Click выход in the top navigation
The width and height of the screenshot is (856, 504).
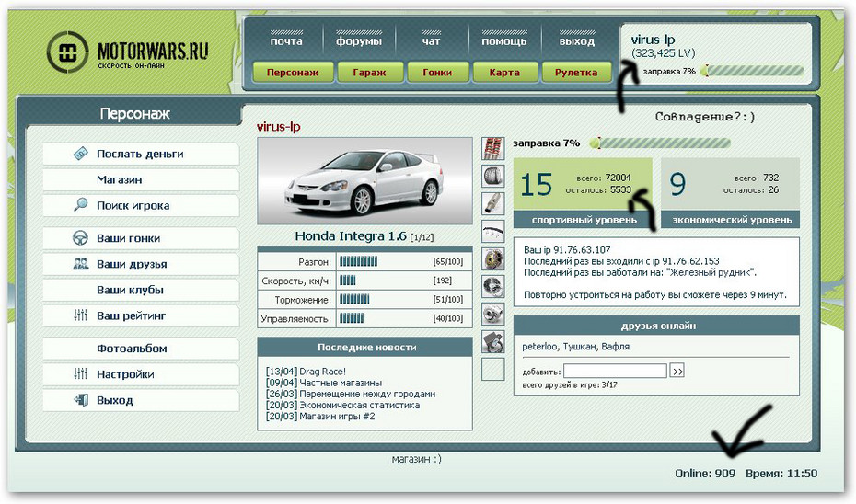576,40
